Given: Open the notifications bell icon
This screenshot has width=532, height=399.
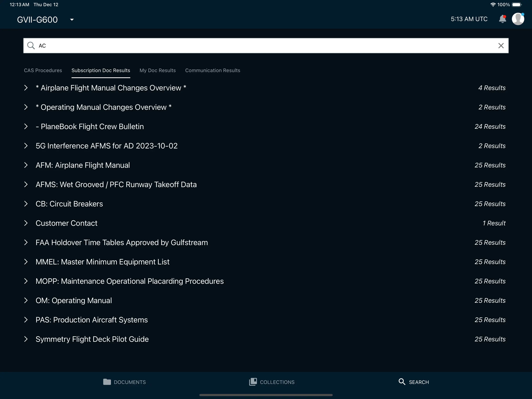Looking at the screenshot, I should coord(502,19).
